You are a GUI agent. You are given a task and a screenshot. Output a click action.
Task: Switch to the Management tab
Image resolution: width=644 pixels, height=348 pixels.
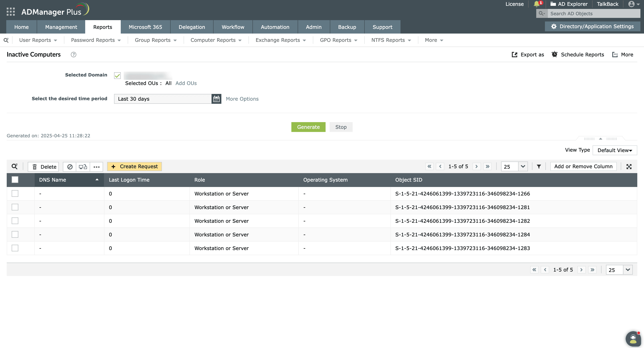[61, 27]
